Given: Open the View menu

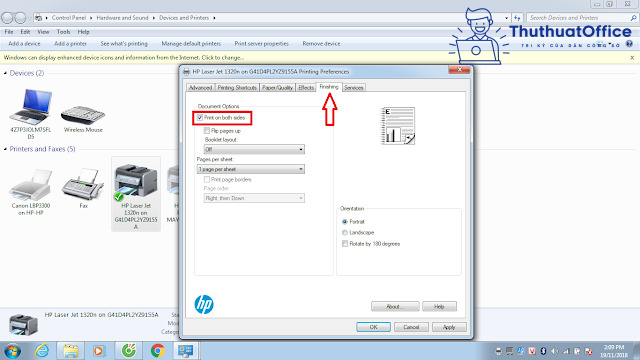Looking at the screenshot, I should point(43,32).
